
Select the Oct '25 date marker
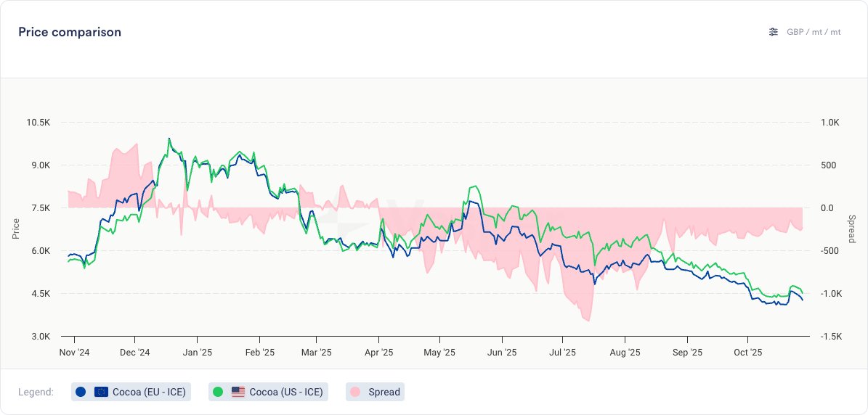coord(748,353)
